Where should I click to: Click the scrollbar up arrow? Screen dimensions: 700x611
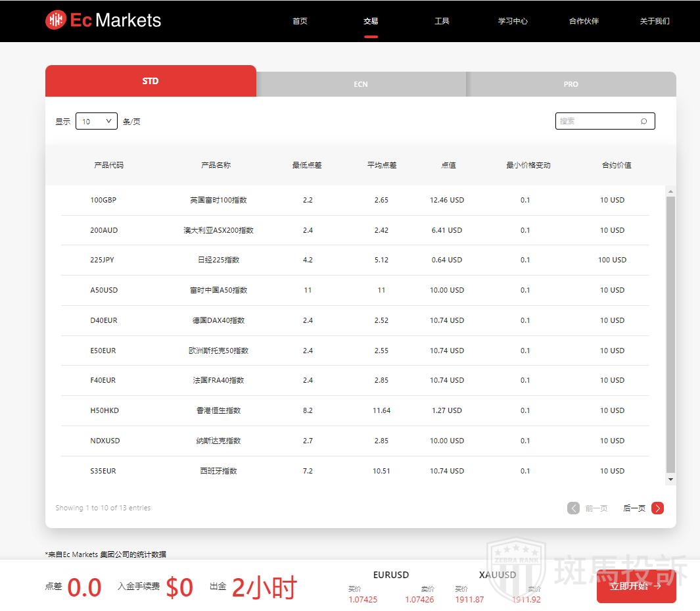coord(670,192)
